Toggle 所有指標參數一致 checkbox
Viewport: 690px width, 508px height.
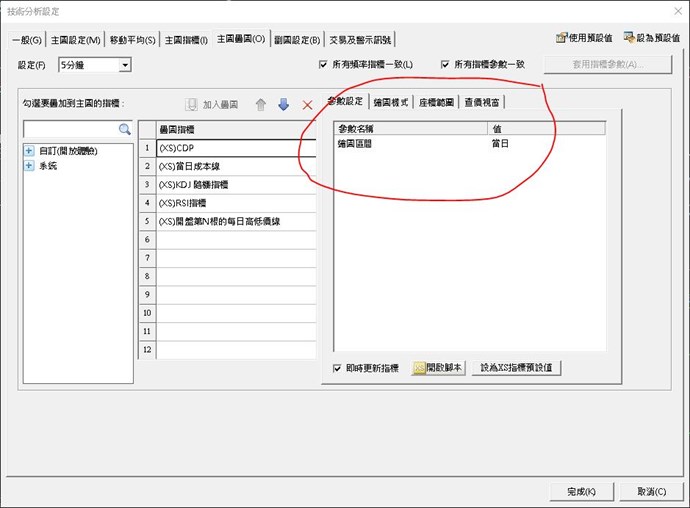tap(445, 65)
